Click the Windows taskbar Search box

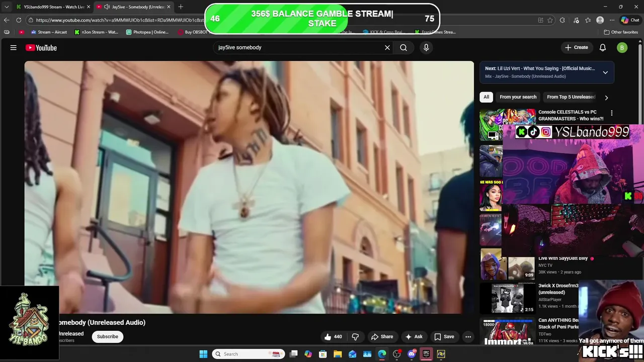coord(248,354)
